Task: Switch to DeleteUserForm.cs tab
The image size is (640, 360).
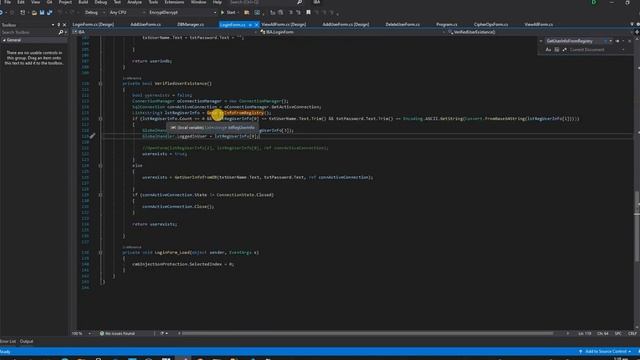Action: coord(402,24)
